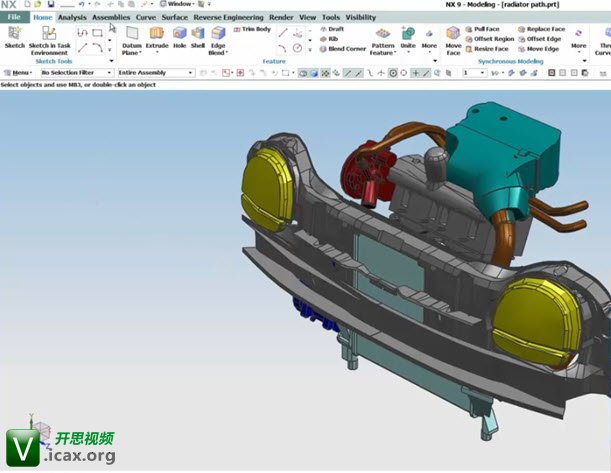Select the Shell tool
Viewport: 611px width, 473px height.
point(197,36)
